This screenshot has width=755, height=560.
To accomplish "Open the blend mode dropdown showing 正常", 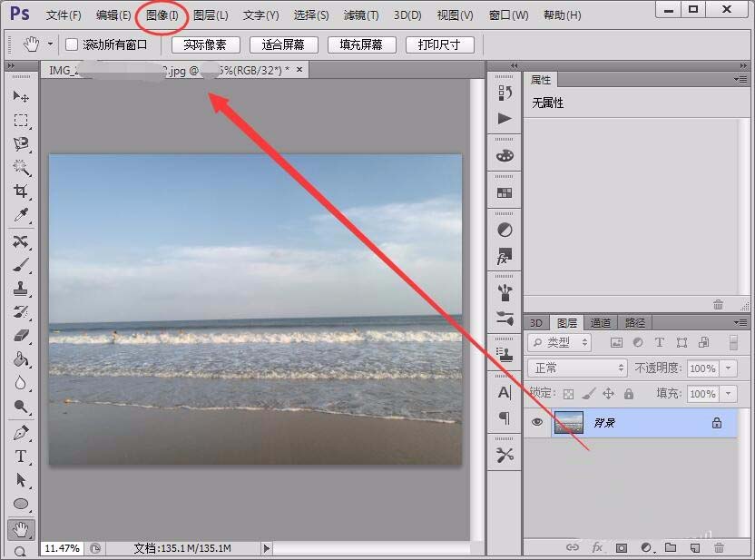I will point(576,368).
